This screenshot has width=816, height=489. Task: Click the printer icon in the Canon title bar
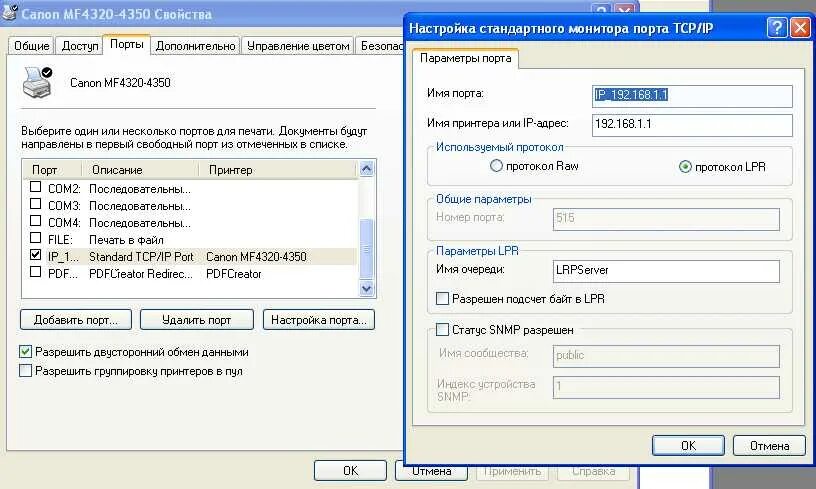9,12
